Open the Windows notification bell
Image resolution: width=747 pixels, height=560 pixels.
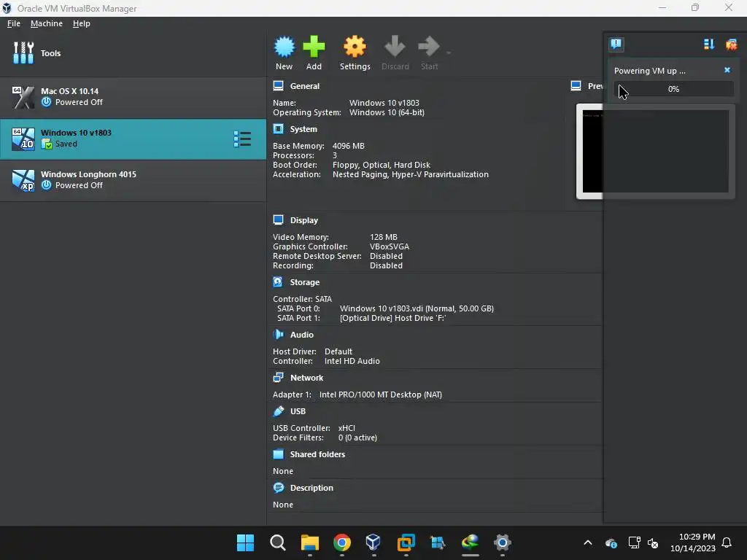(727, 542)
